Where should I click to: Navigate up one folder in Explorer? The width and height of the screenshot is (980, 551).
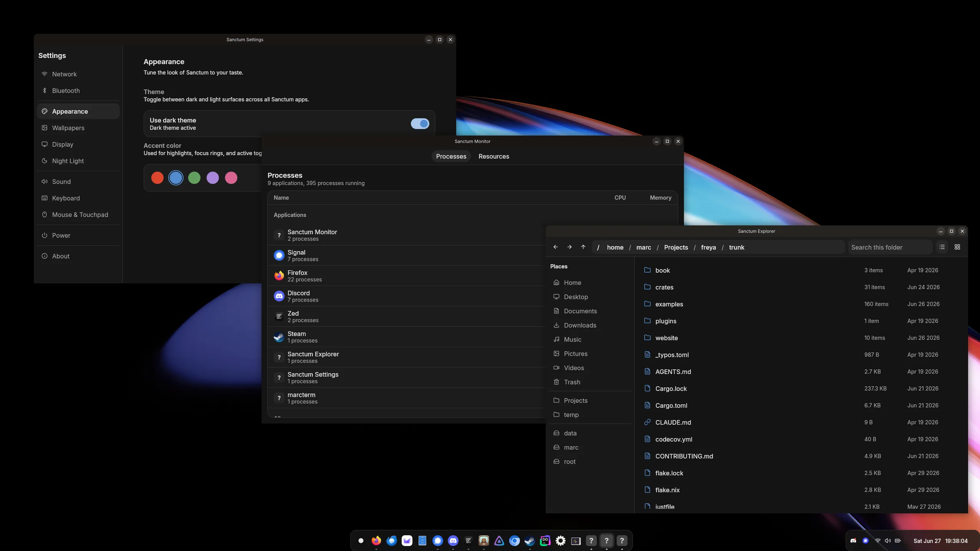(x=583, y=247)
